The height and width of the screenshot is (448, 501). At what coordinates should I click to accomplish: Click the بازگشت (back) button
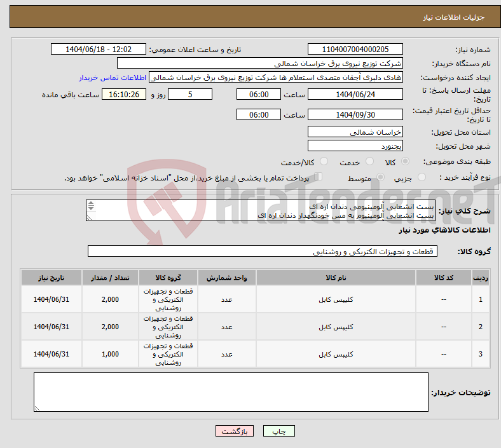(235, 431)
